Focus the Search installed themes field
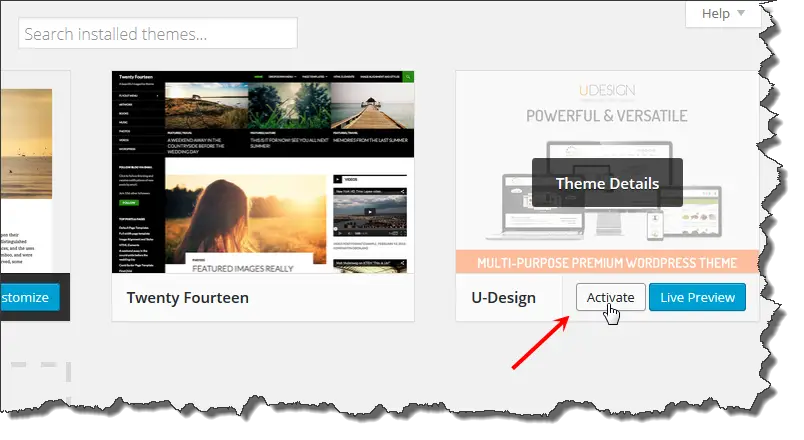This screenshot has height=440, width=804. coord(158,33)
